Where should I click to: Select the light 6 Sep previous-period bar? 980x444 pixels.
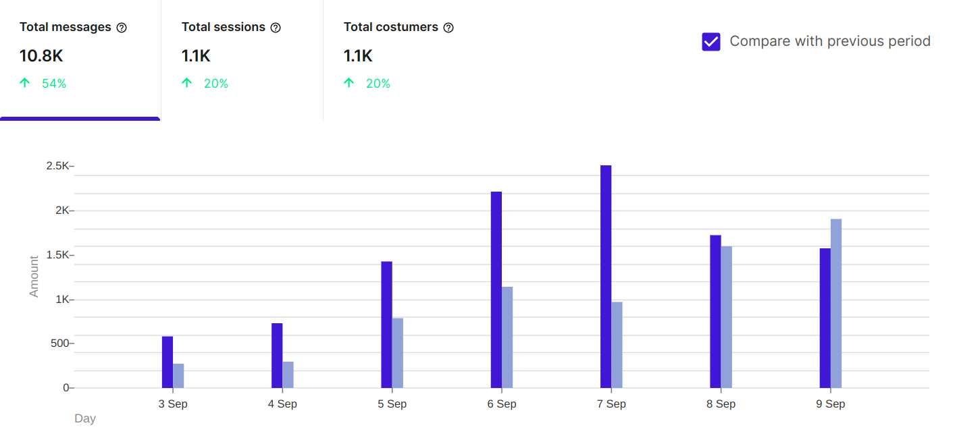507,337
